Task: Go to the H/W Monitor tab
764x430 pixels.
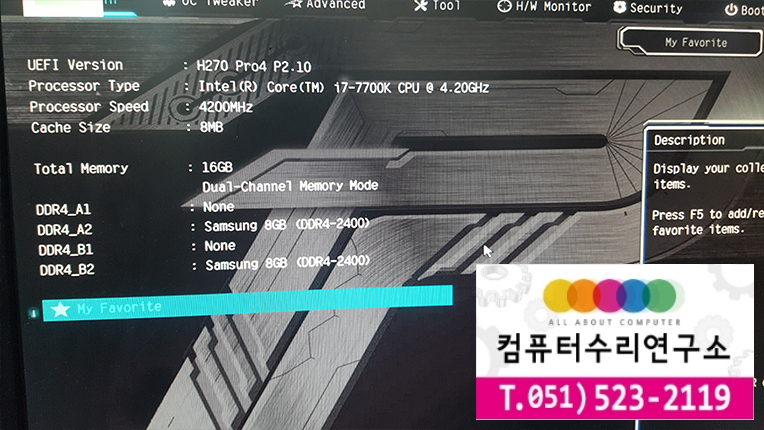Action: pos(544,6)
